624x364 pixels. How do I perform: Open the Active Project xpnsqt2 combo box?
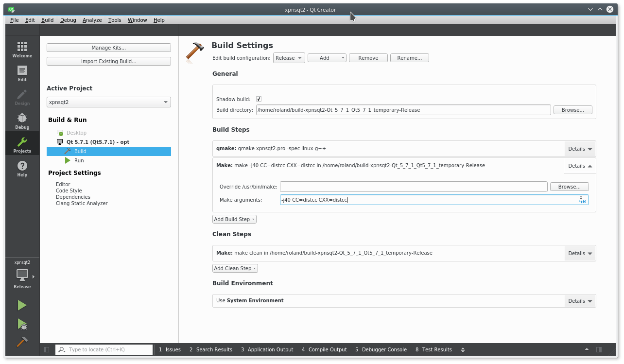(x=109, y=102)
